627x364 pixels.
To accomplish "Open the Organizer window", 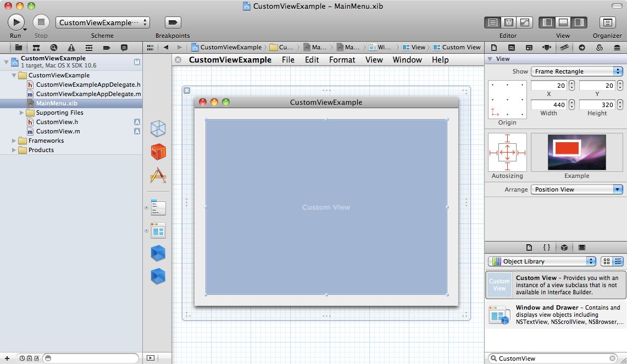I will click(607, 23).
